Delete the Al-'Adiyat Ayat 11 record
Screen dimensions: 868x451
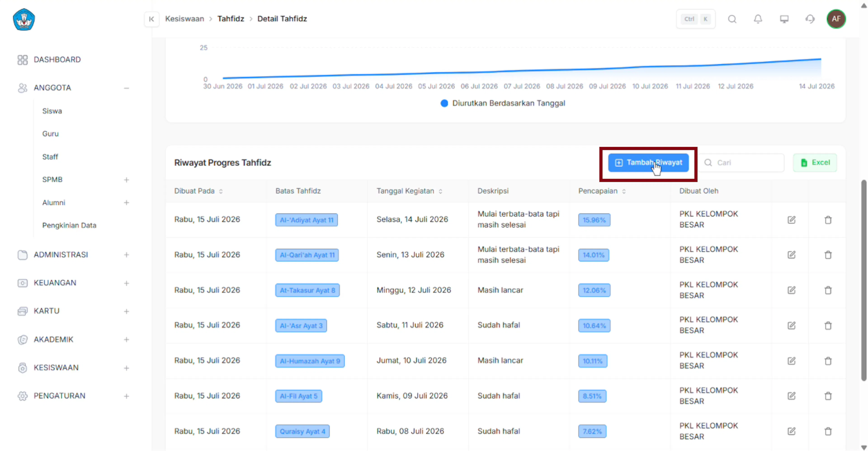click(x=828, y=220)
